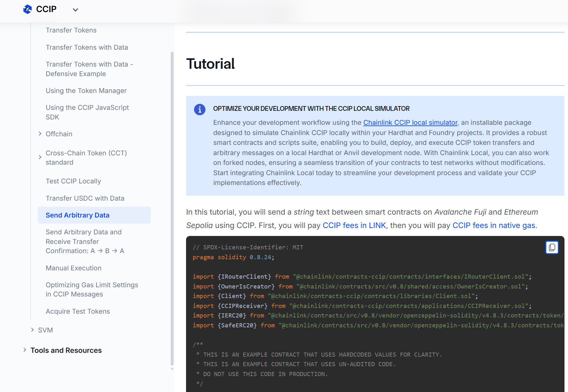568x392 pixels.
Task: Click the pragma solidity 0.8.24 line
Action: tap(234, 257)
